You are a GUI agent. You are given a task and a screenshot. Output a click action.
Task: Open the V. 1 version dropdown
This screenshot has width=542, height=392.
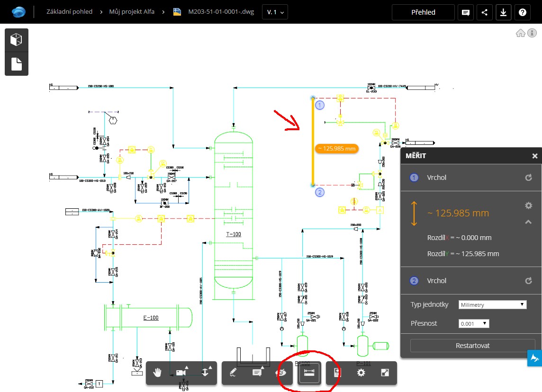coord(275,12)
